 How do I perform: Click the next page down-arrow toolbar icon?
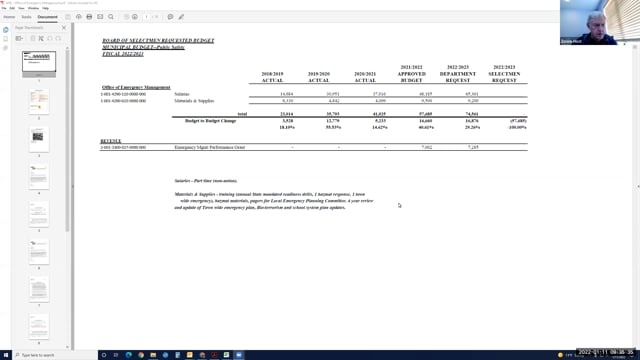(135, 17)
